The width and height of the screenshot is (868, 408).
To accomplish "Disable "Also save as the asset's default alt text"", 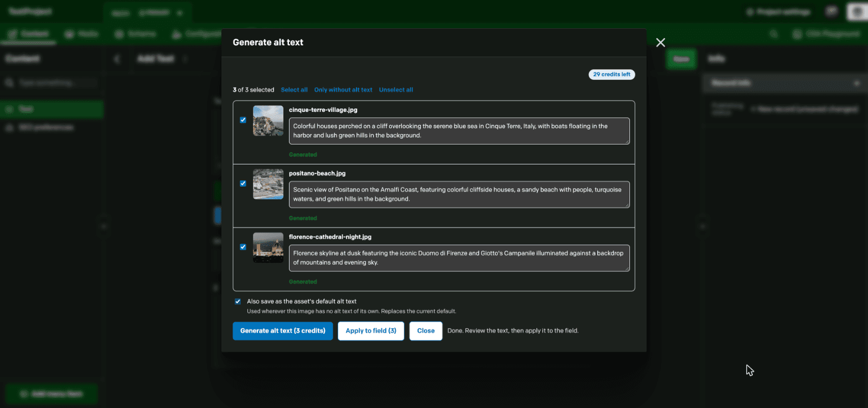I will (238, 302).
